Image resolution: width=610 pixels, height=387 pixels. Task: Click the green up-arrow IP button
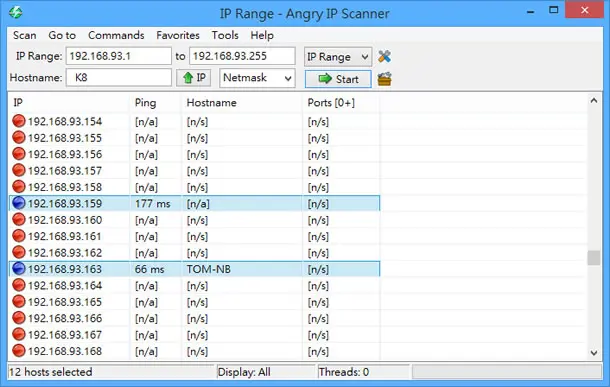[x=194, y=78]
